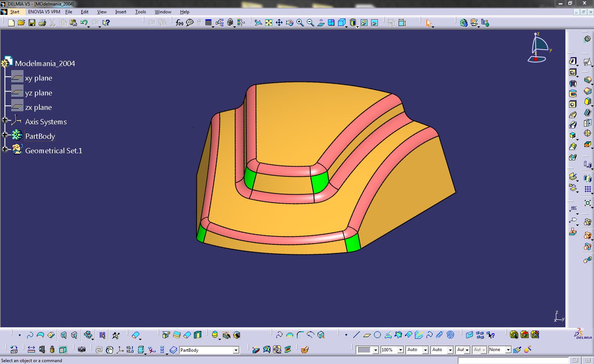This screenshot has height=364, width=594.
Task: Open the File menu
Action: coord(69,12)
